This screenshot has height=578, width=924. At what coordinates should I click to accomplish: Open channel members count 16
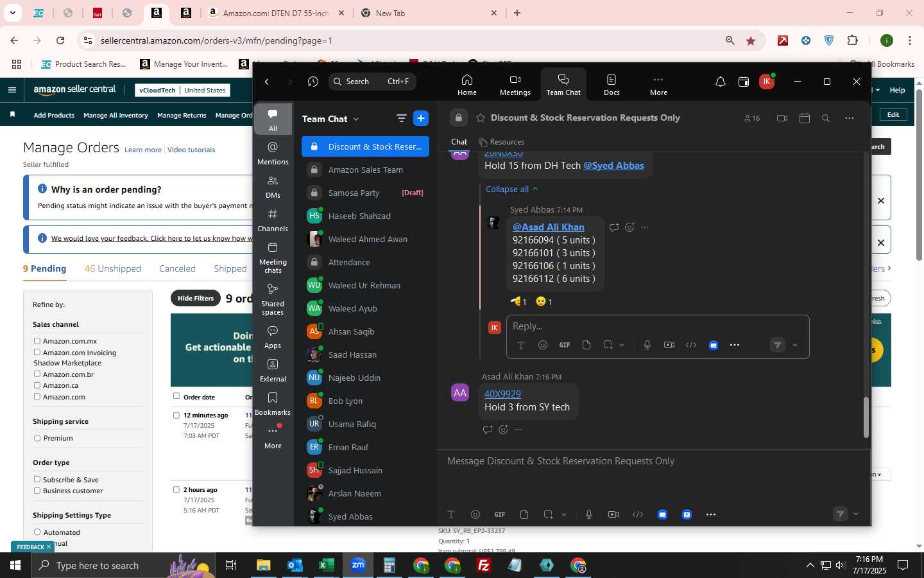pyautogui.click(x=752, y=118)
